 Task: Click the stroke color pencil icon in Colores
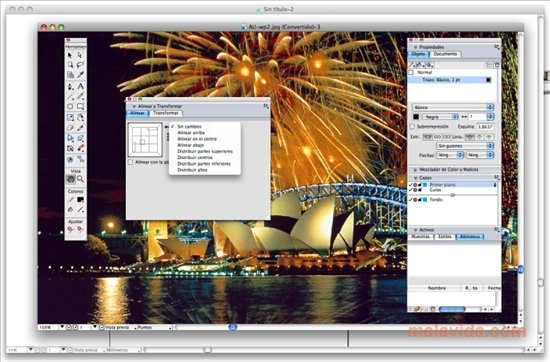click(x=71, y=200)
